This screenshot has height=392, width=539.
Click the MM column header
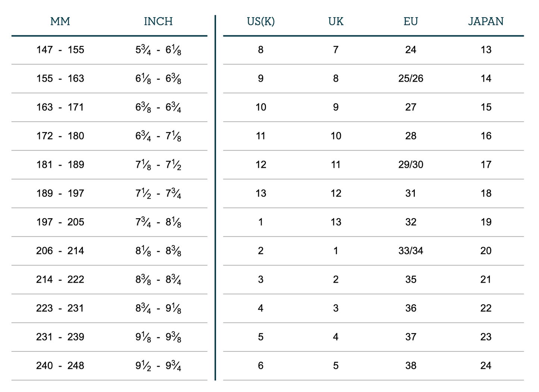point(60,22)
